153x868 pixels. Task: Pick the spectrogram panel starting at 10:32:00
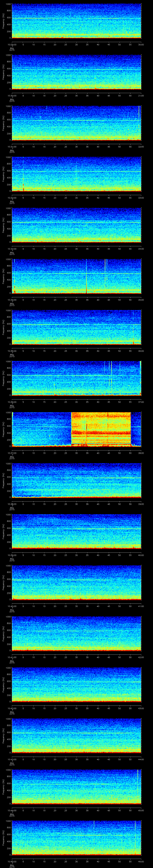(x=76, y=174)
